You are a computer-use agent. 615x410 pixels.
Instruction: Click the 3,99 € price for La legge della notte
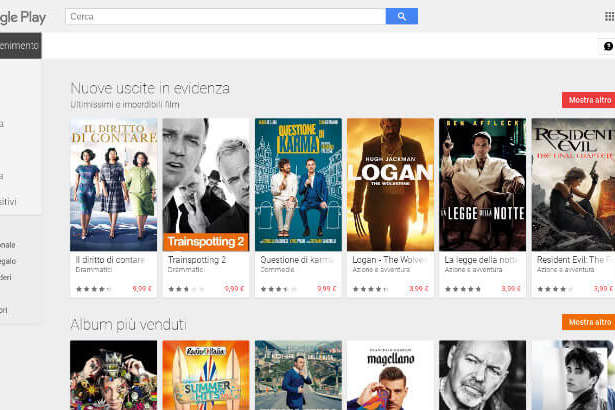tap(511, 289)
